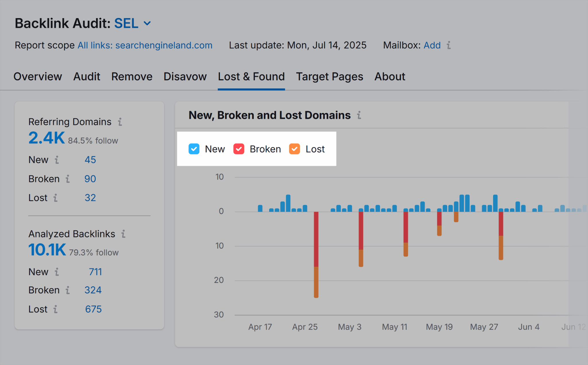Click the Mailbox info icon
This screenshot has height=365, width=588.
449,45
